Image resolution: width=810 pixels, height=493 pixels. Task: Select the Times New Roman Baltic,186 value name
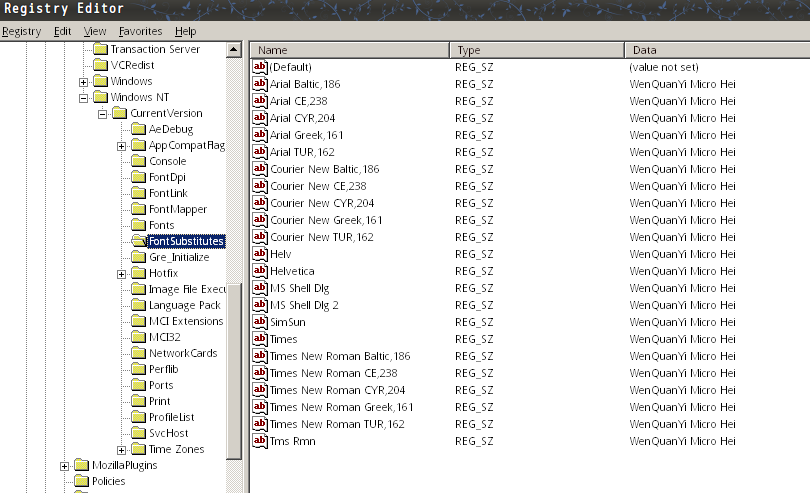[x=340, y=356]
